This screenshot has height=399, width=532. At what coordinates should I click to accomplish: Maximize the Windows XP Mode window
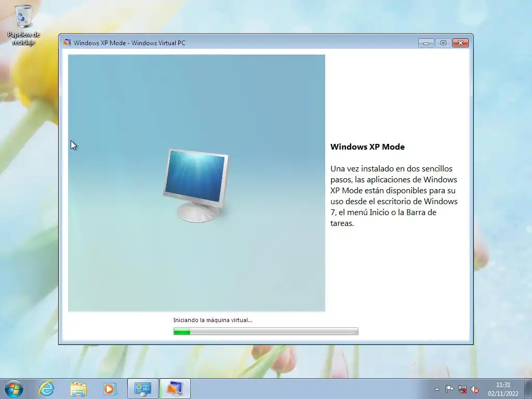coord(443,43)
